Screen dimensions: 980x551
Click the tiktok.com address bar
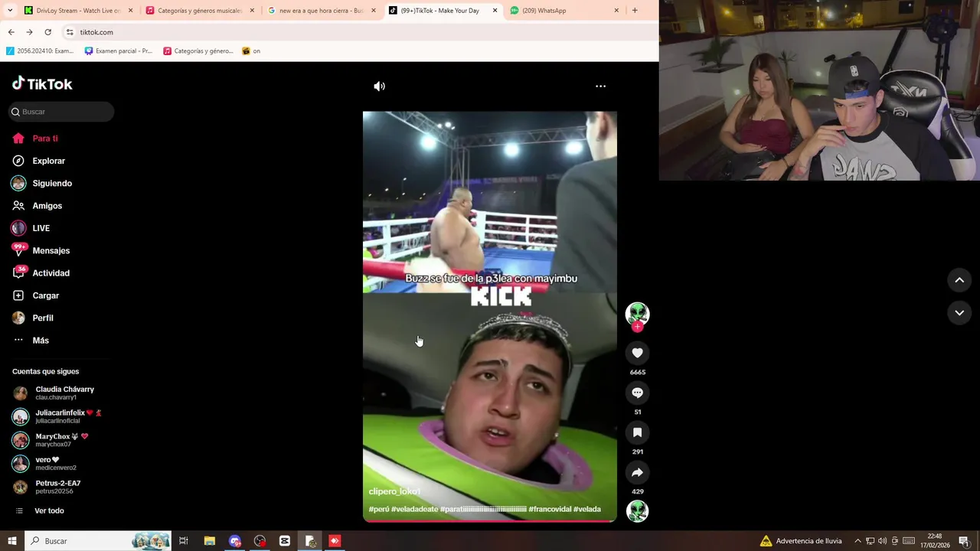(x=360, y=32)
